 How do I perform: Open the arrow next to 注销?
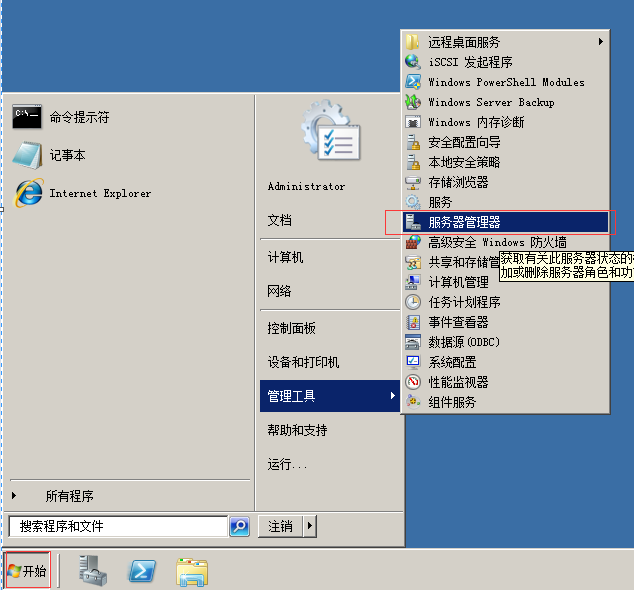(x=310, y=526)
